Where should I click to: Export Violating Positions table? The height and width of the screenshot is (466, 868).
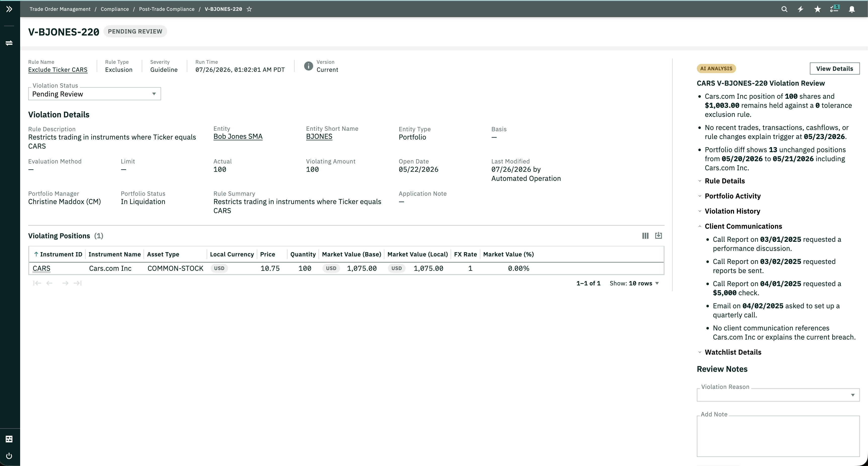point(658,236)
